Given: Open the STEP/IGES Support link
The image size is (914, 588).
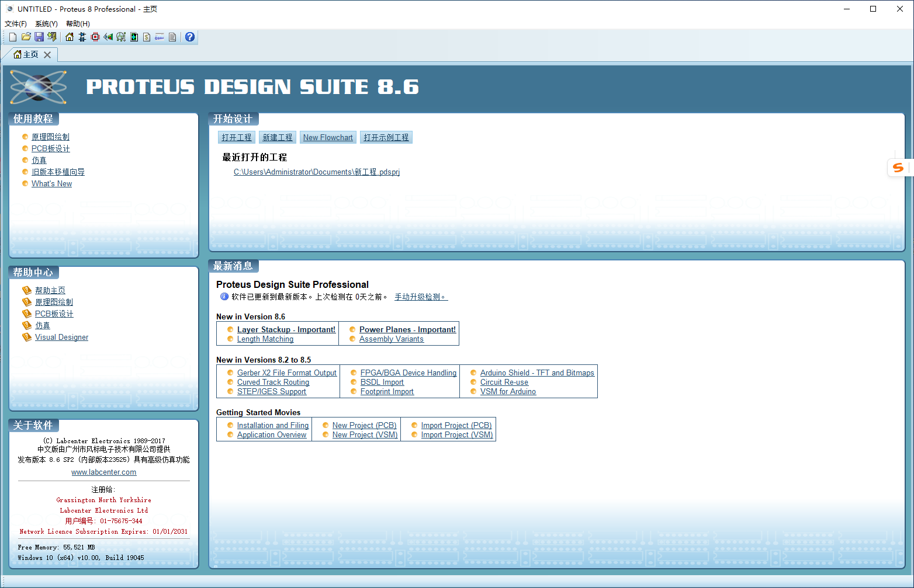Looking at the screenshot, I should click(272, 391).
